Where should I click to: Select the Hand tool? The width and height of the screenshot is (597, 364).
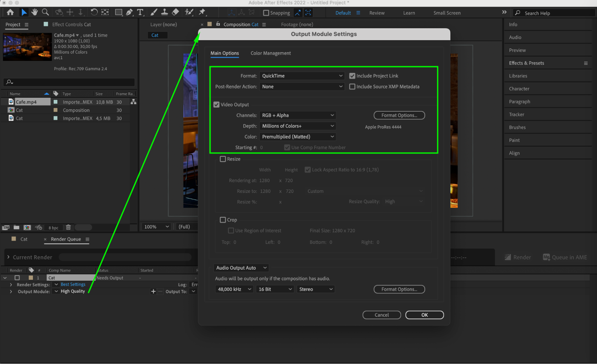coord(35,12)
